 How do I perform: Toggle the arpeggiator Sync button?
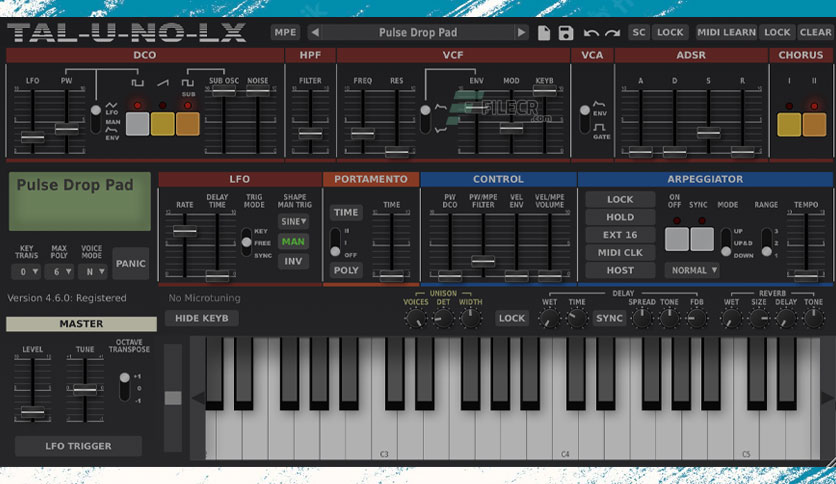[702, 239]
